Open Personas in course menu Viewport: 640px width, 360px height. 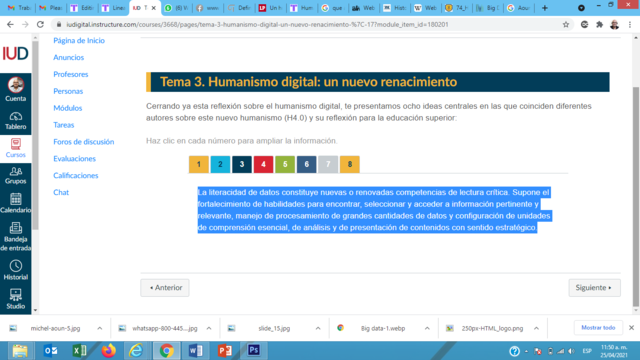tap(68, 91)
